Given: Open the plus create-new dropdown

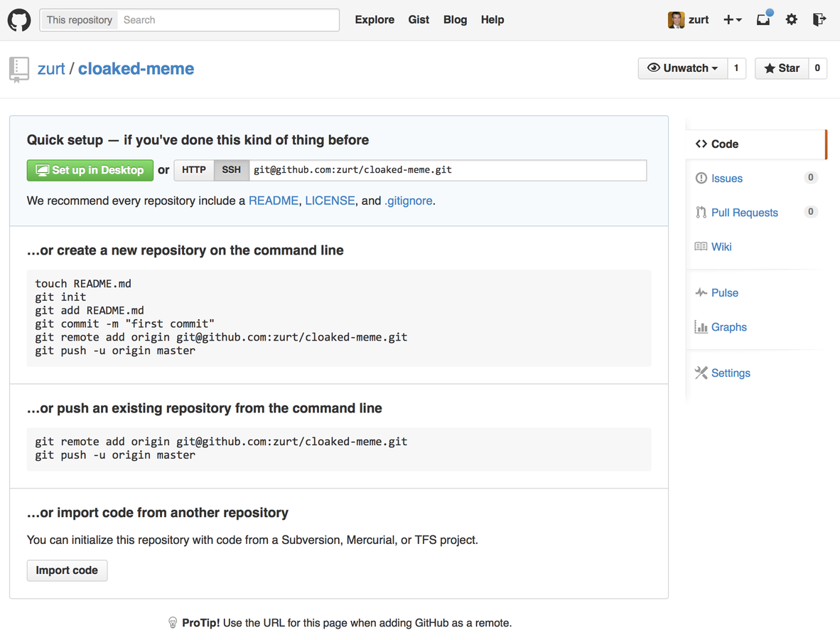Looking at the screenshot, I should click(732, 20).
